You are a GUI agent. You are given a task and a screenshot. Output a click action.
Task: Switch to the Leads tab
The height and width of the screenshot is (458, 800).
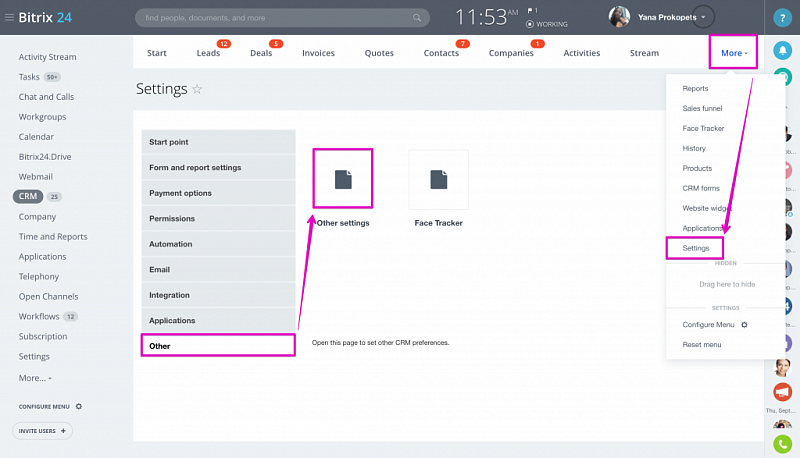pos(208,53)
